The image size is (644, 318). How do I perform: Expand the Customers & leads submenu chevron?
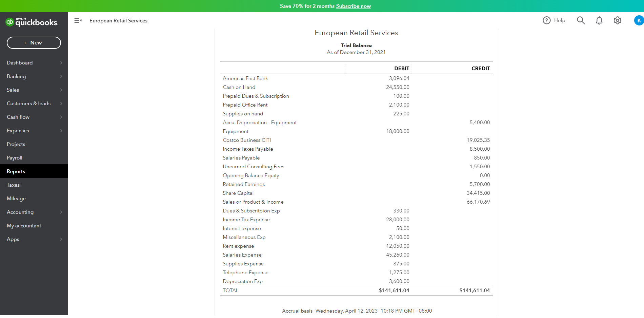pos(61,104)
